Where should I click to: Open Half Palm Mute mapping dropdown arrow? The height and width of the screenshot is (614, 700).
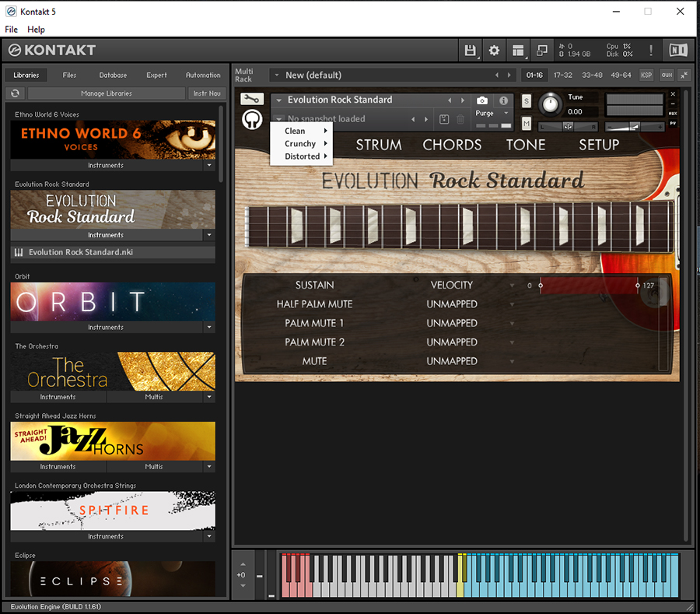[512, 304]
